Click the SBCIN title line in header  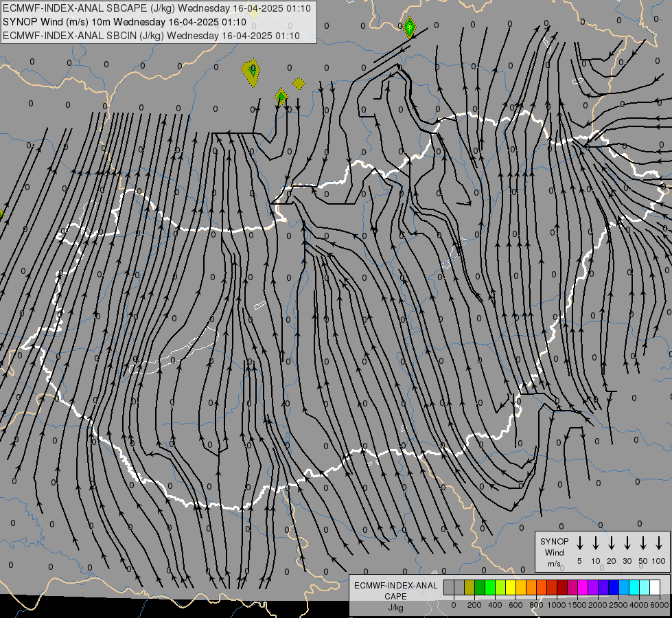coord(151,36)
